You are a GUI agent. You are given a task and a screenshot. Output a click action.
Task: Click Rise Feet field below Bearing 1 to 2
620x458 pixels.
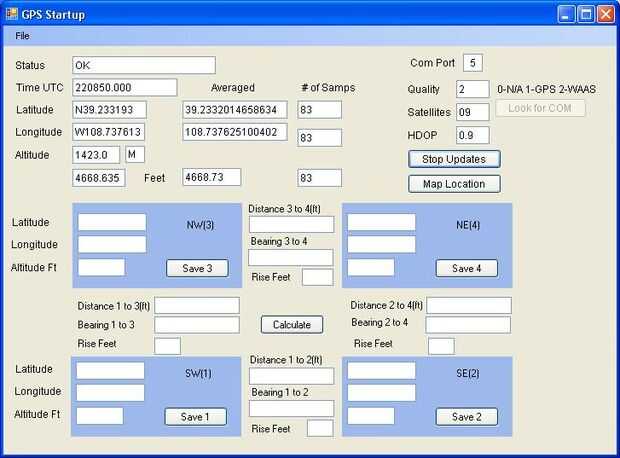tap(320, 429)
